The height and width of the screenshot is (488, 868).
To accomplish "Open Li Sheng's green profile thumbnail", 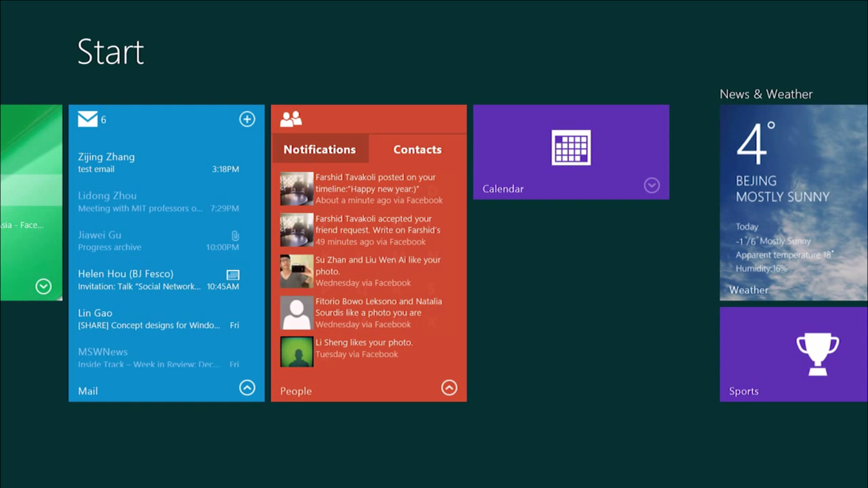I will 297,352.
